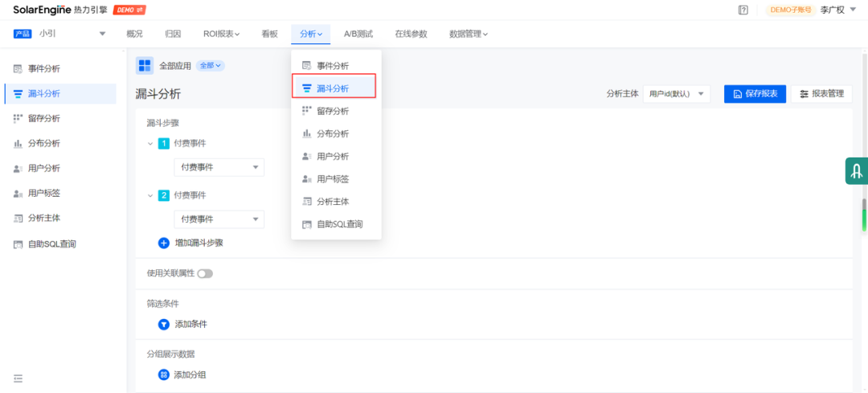Go to 概况 tab
The image size is (868, 393).
coord(134,34)
